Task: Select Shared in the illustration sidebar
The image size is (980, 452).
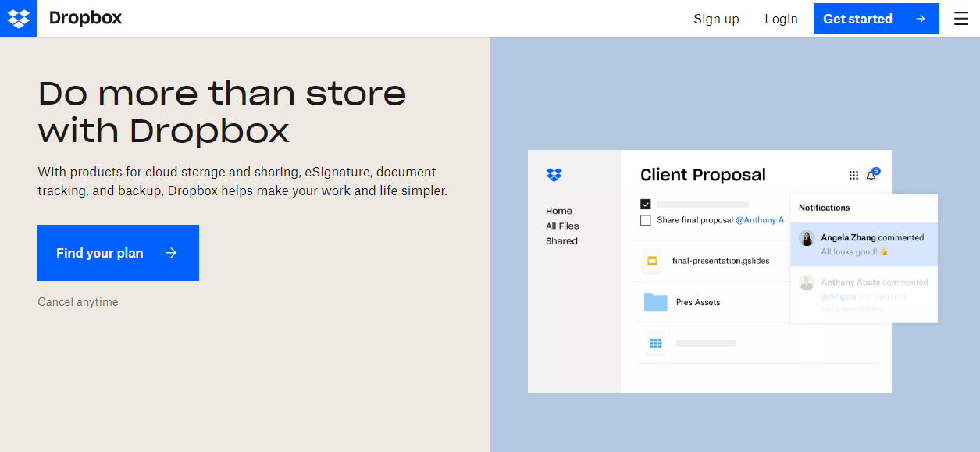Action: point(561,241)
